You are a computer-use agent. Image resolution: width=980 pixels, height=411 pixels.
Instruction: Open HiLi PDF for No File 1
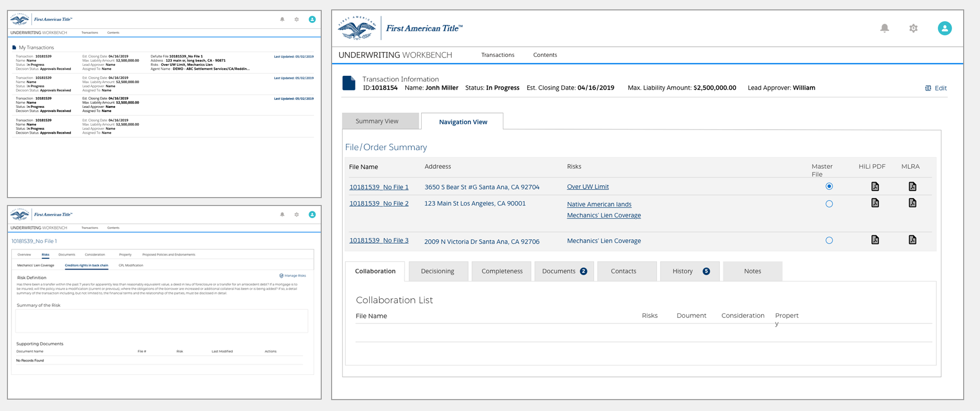pos(875,187)
